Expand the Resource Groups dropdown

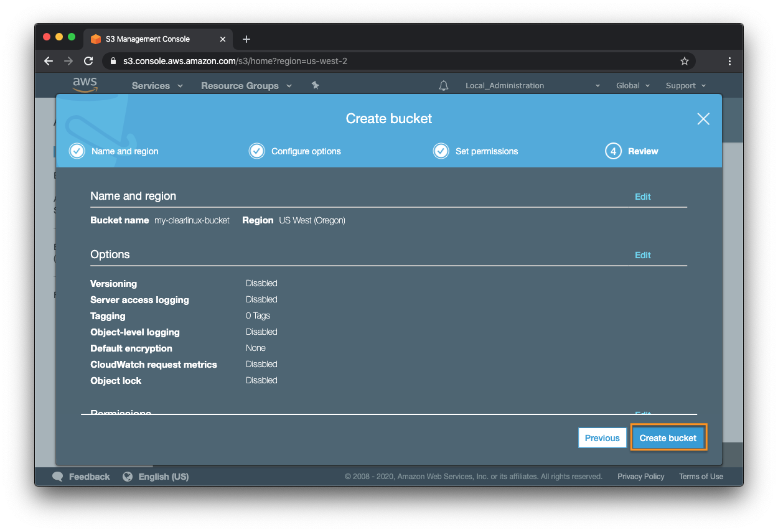(246, 86)
